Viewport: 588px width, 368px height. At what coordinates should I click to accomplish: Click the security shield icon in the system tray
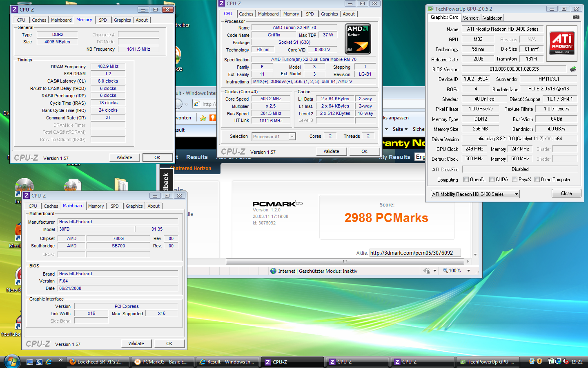[x=539, y=361]
